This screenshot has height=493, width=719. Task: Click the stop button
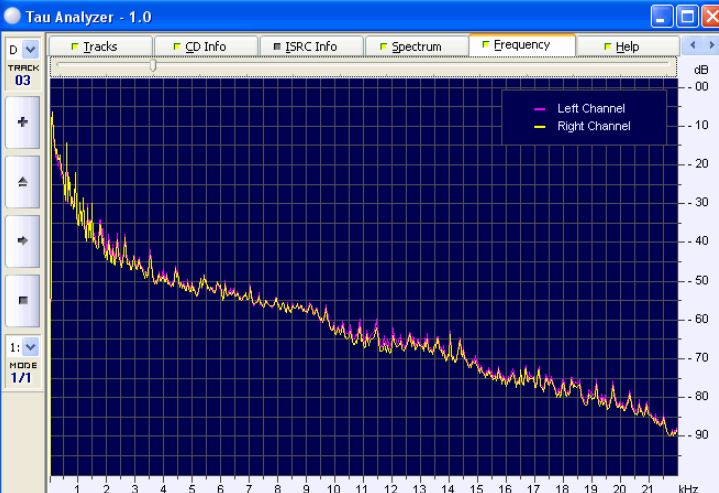click(x=22, y=300)
